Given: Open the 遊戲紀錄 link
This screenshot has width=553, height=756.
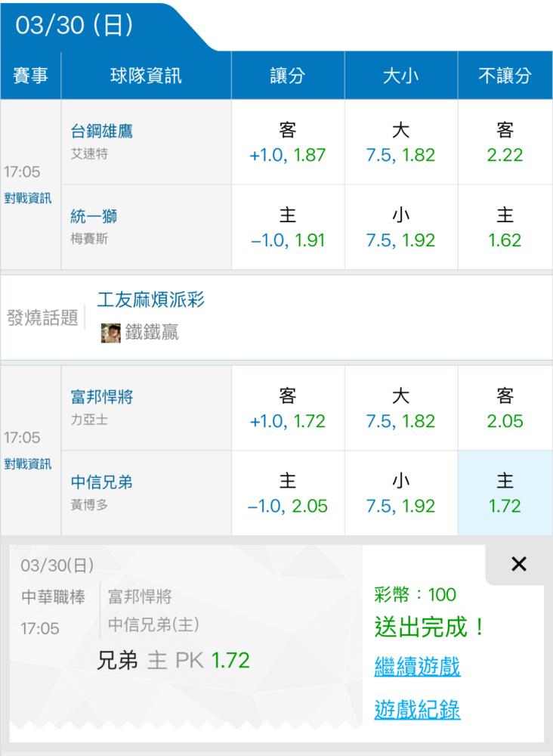Looking at the screenshot, I should coord(417,709).
